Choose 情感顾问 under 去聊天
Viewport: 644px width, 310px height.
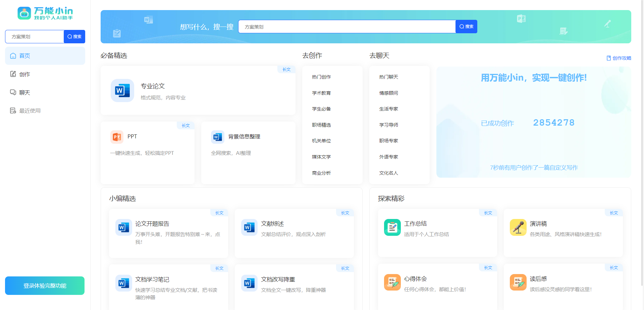pyautogui.click(x=388, y=93)
